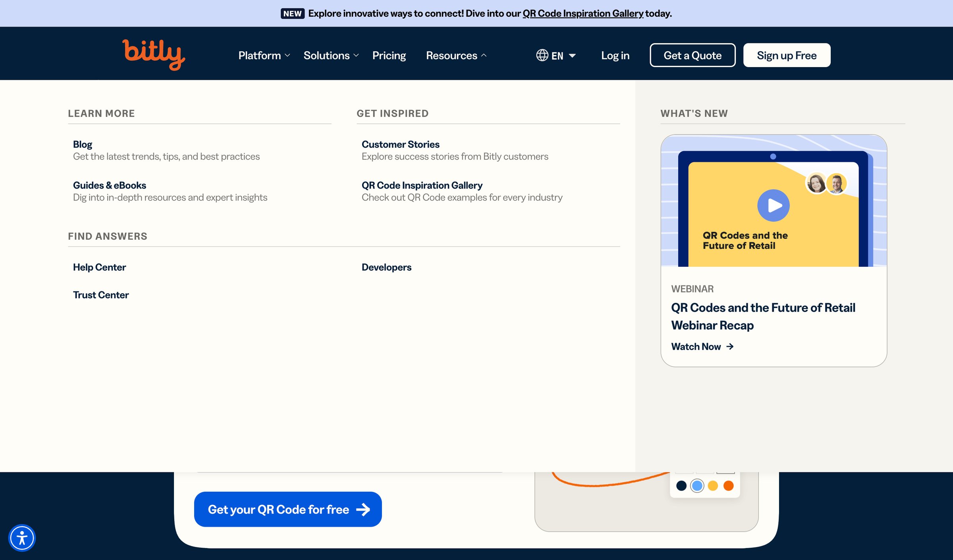Click the globe language icon
This screenshot has width=953, height=560.
click(542, 55)
